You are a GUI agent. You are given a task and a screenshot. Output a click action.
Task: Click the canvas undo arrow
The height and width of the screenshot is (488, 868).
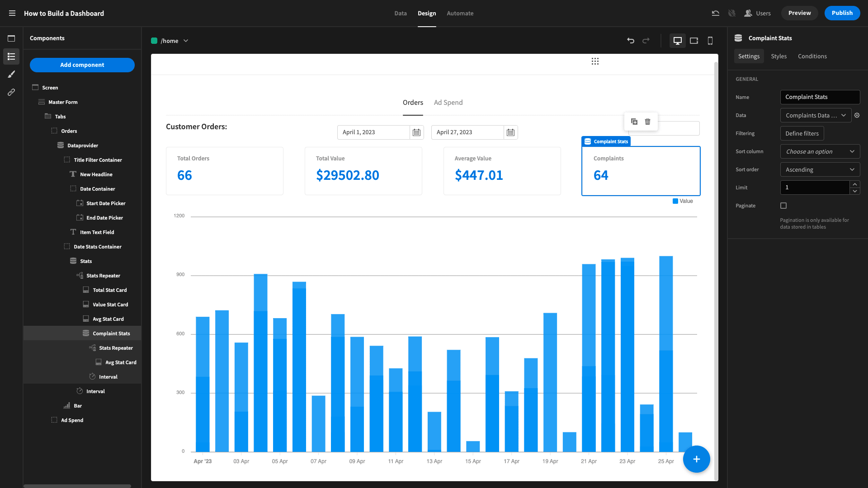pos(631,41)
